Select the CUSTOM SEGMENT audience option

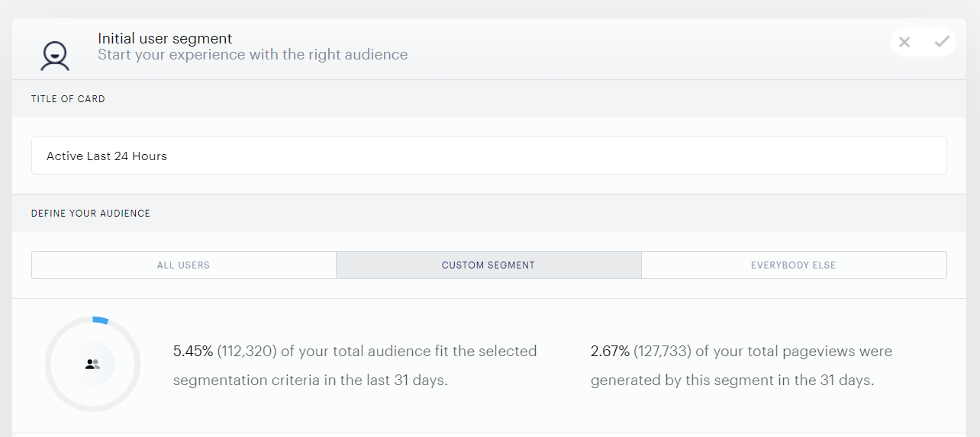[488, 265]
